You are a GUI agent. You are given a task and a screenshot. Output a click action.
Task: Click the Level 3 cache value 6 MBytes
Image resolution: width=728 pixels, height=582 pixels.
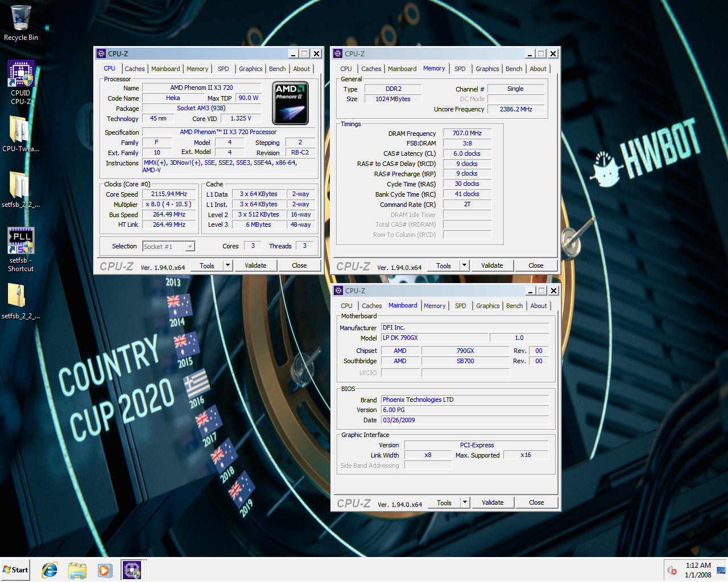coord(258,225)
